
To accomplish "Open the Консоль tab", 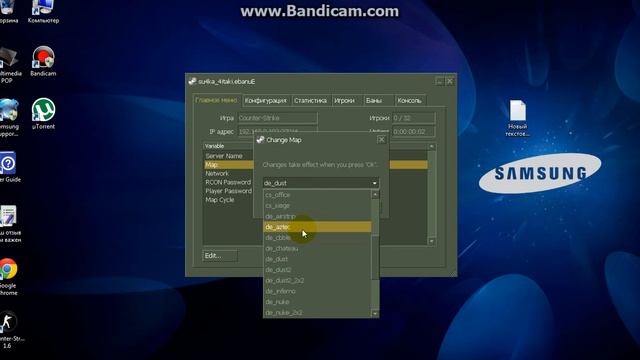I will [409, 100].
